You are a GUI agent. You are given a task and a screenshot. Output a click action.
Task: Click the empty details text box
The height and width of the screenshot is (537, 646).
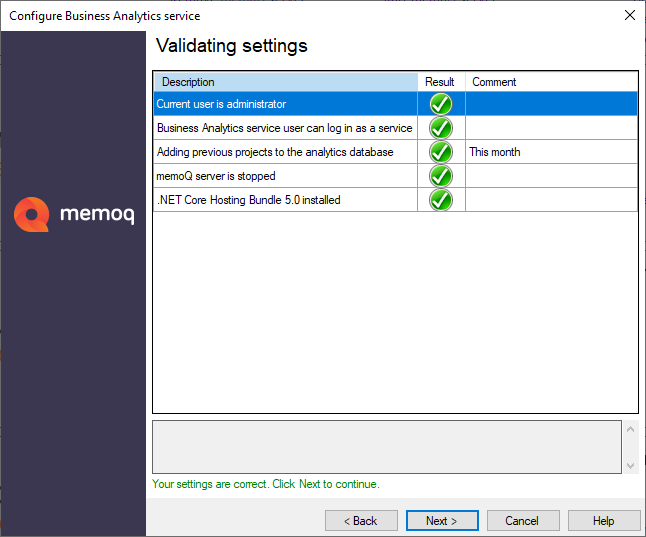click(386, 446)
